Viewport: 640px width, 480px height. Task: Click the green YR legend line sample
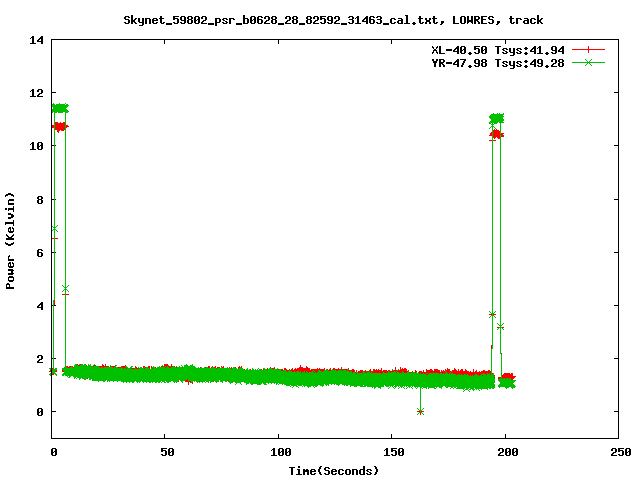[588, 63]
